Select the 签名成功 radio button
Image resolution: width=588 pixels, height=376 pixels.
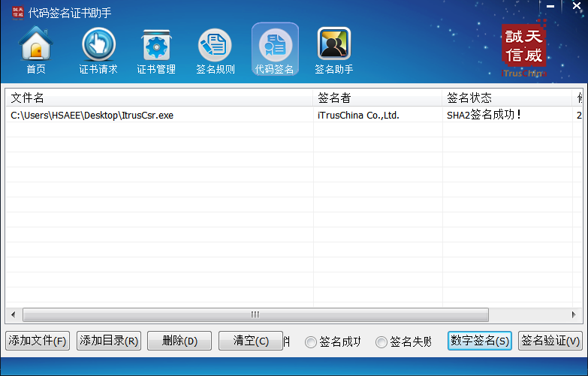click(332, 342)
